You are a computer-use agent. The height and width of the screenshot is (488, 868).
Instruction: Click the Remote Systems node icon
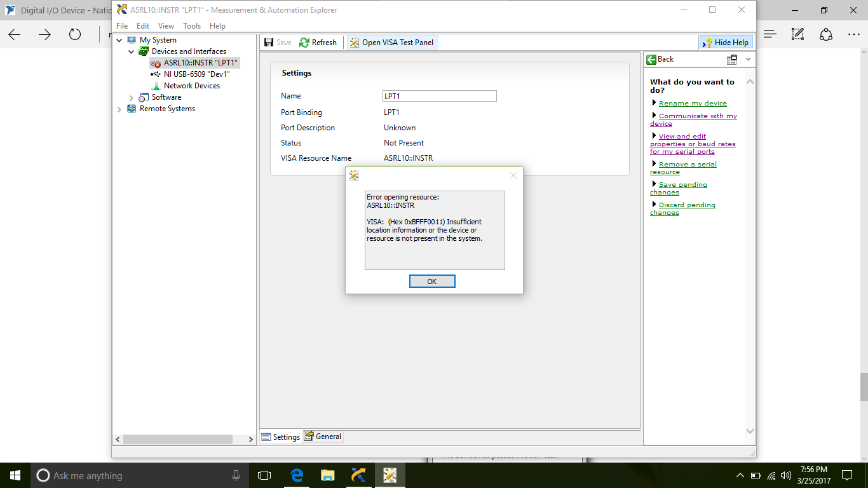coord(132,109)
